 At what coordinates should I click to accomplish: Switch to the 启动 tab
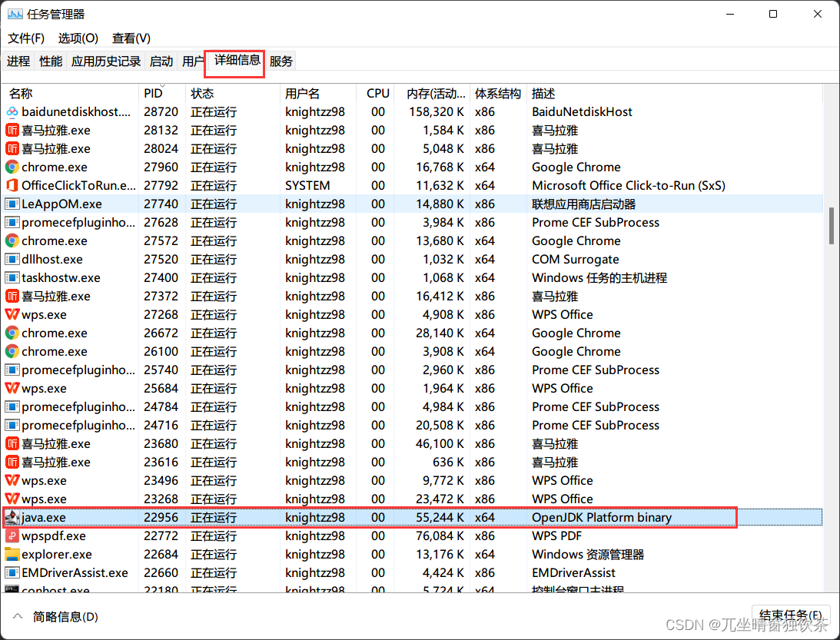point(161,61)
